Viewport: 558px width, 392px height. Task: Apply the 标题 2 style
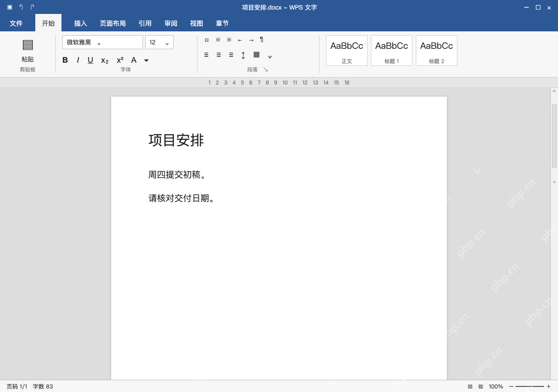436,51
